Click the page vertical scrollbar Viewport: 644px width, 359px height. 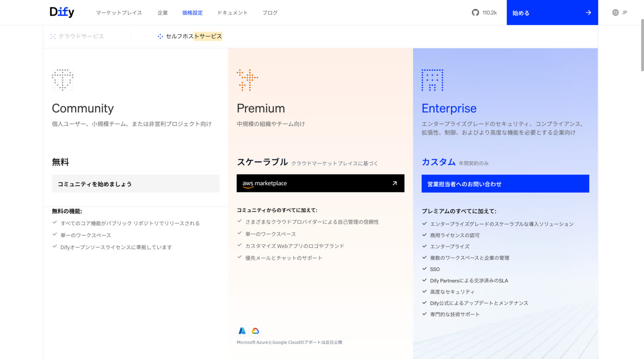coord(642,44)
